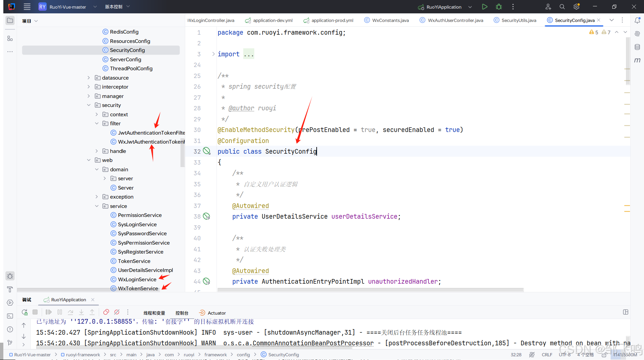Show more tool windows ellipsis
This screenshot has width=644, height=360.
10,52
